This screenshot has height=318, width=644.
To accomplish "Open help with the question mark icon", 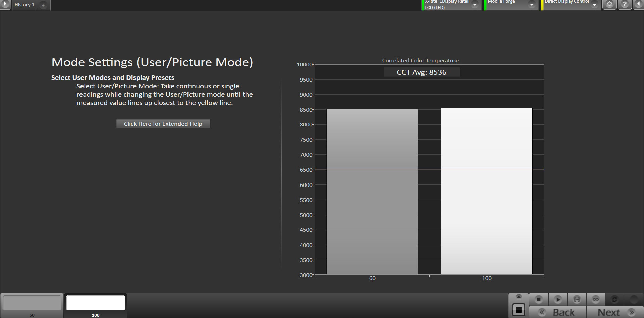I will 625,4.
